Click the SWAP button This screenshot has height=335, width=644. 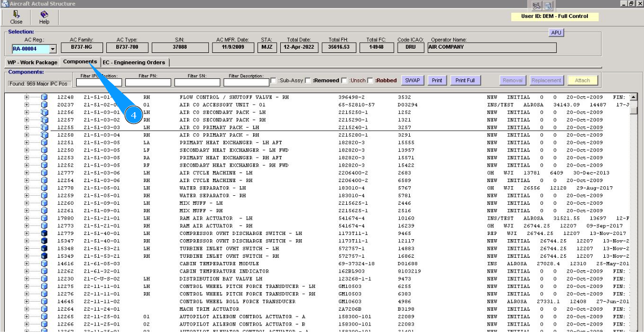point(412,80)
